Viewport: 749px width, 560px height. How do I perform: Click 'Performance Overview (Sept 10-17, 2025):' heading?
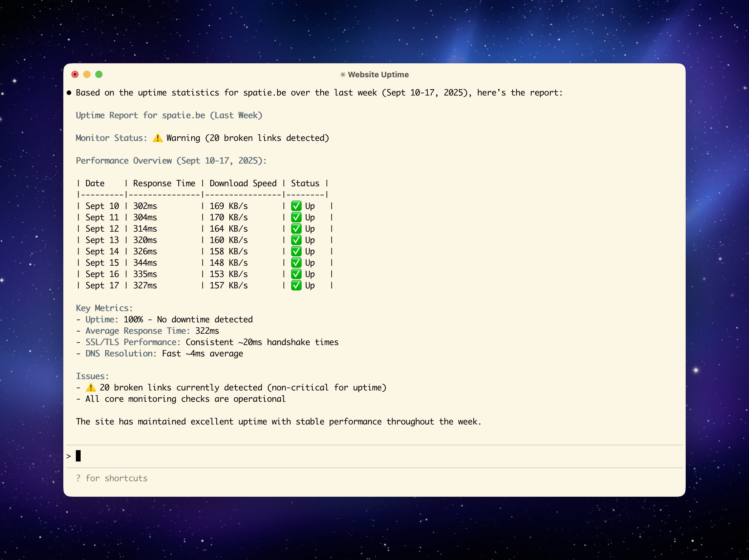tap(171, 161)
